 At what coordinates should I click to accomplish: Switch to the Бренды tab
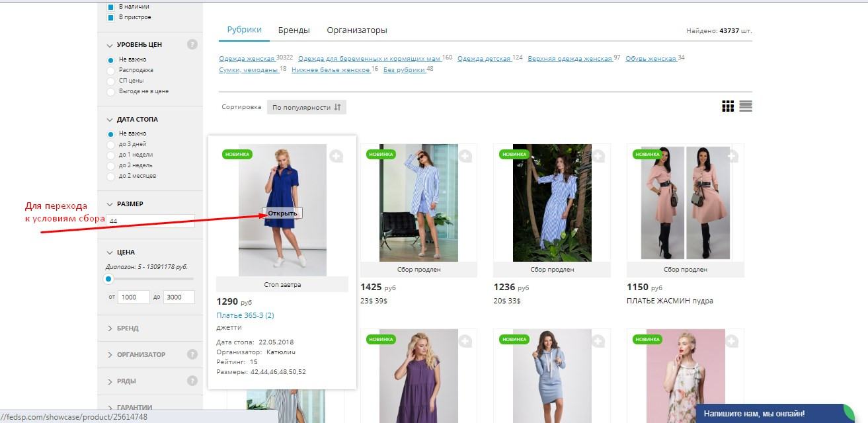[x=294, y=30]
